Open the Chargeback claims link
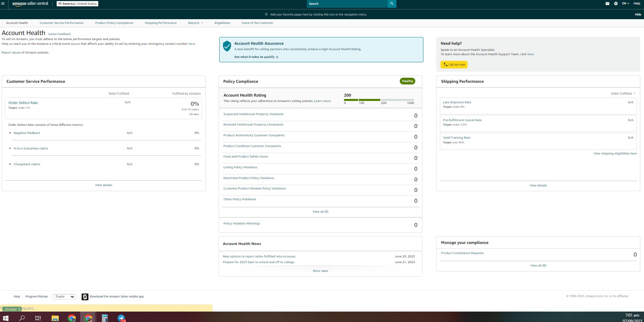 click(27, 164)
